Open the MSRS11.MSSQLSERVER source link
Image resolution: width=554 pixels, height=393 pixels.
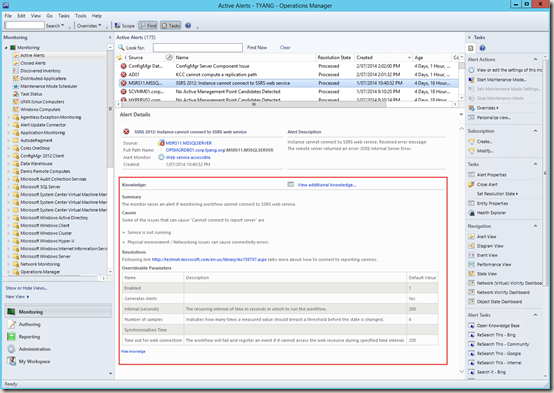click(189, 143)
